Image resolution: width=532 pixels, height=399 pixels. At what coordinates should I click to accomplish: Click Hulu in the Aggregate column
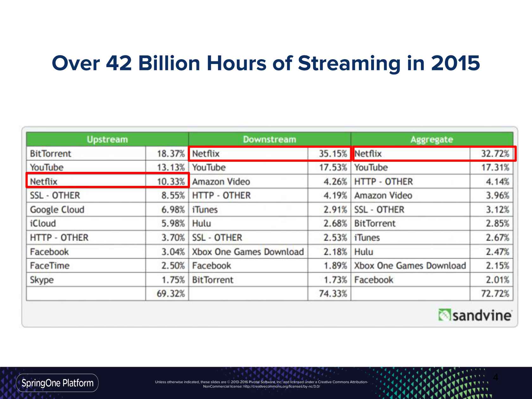pyautogui.click(x=364, y=252)
